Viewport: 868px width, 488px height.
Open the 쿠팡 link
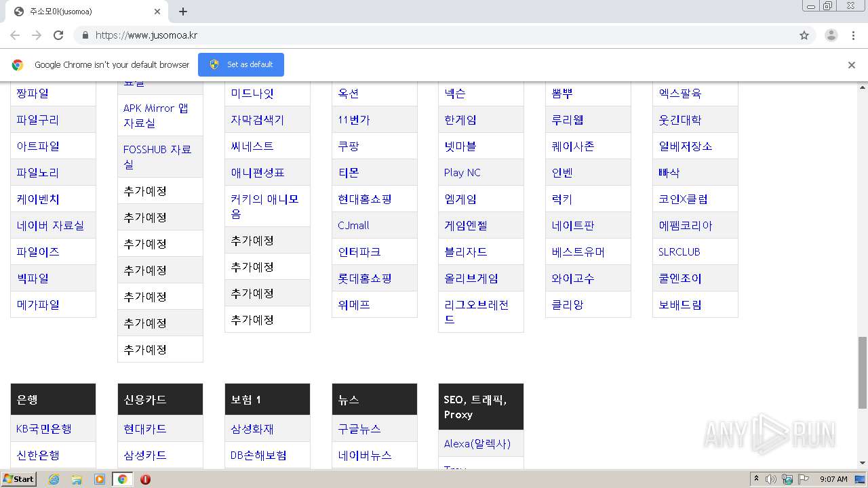pos(349,146)
